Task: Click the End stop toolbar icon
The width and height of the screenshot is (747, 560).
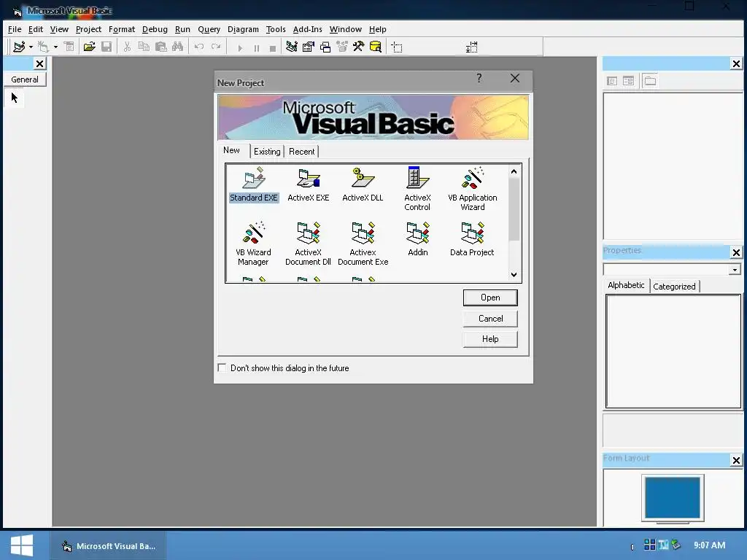Action: coord(273,47)
